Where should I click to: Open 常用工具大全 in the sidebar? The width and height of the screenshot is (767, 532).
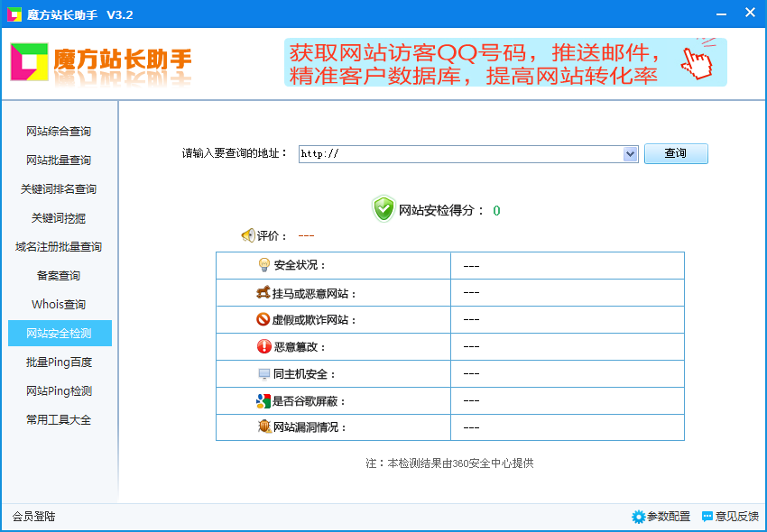(59, 419)
